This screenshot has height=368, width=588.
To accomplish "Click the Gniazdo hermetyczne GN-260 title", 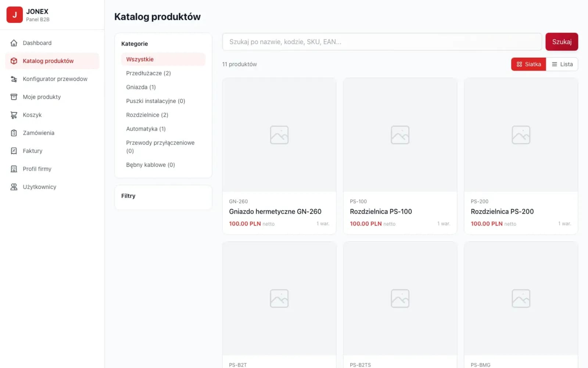I will pos(275,212).
